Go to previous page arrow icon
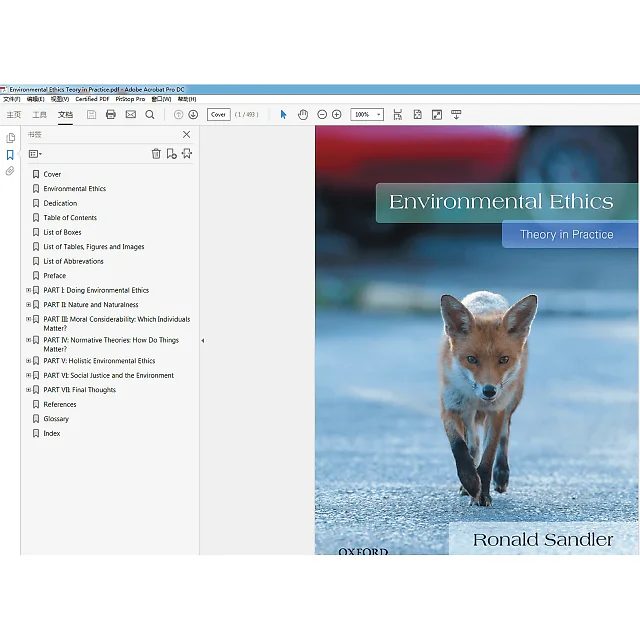Image resolution: width=640 pixels, height=640 pixels. click(x=178, y=115)
